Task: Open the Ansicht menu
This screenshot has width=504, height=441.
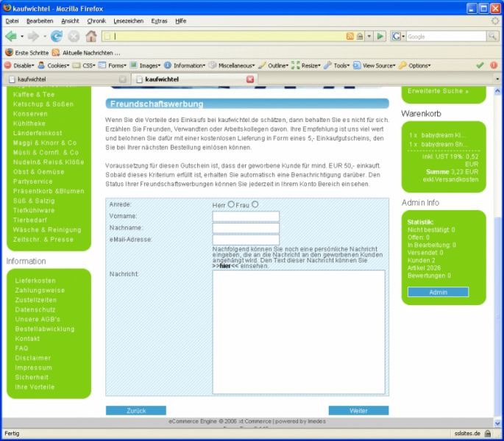Action: click(70, 21)
